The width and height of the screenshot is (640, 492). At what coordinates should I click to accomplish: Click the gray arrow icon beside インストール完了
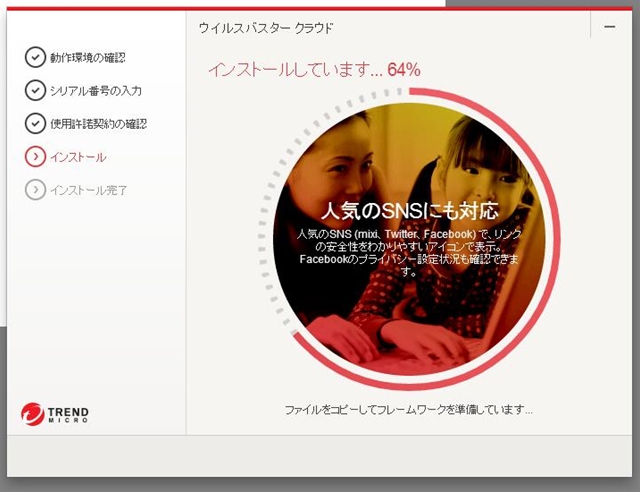click(x=35, y=190)
